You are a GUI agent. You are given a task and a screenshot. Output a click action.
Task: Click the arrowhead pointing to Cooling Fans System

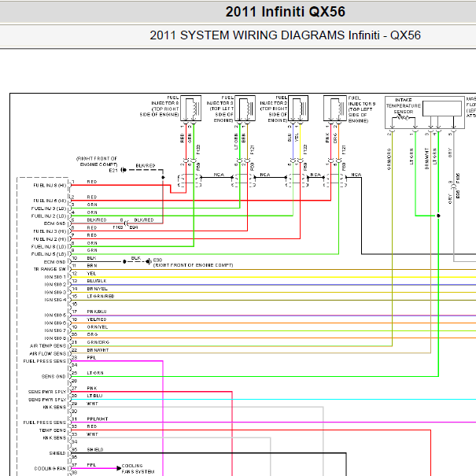[119, 468]
